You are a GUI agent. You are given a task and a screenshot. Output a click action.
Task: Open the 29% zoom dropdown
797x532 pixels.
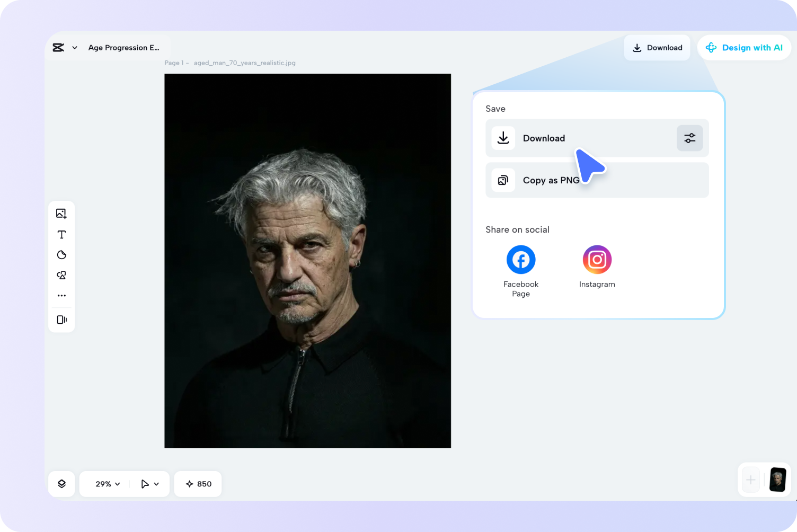108,484
